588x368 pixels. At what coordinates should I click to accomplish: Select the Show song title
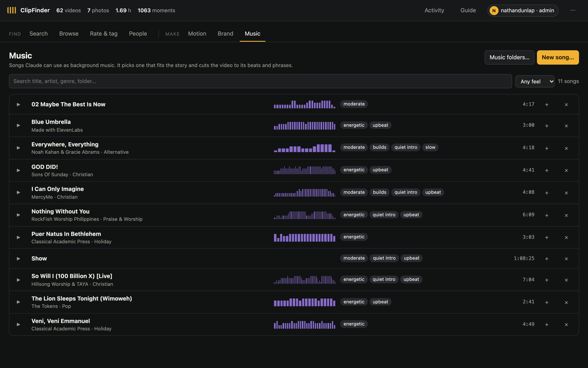pos(39,258)
